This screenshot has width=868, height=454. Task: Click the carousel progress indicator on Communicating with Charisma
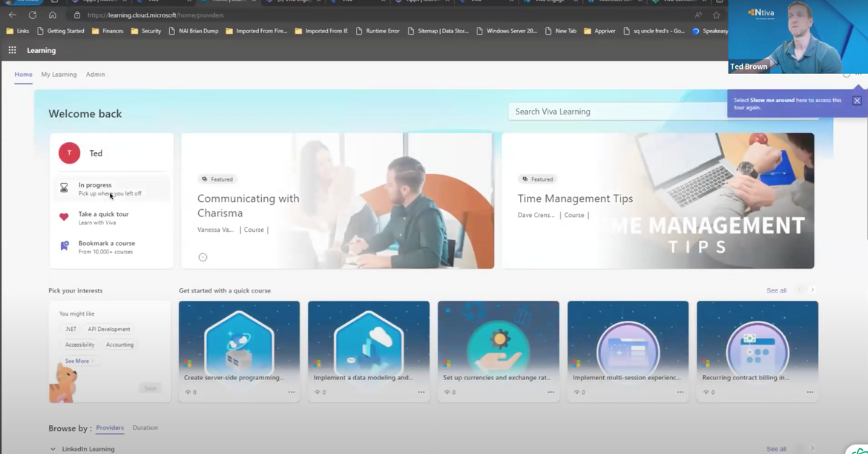pyautogui.click(x=203, y=256)
